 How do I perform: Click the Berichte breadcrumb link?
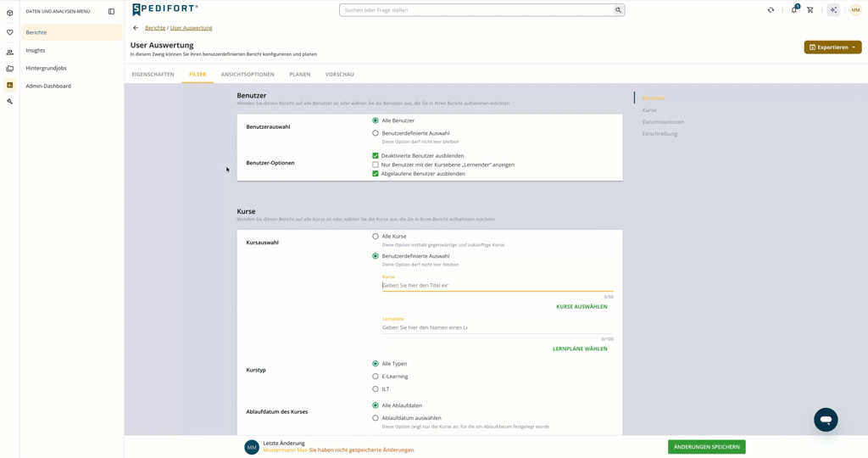point(155,28)
